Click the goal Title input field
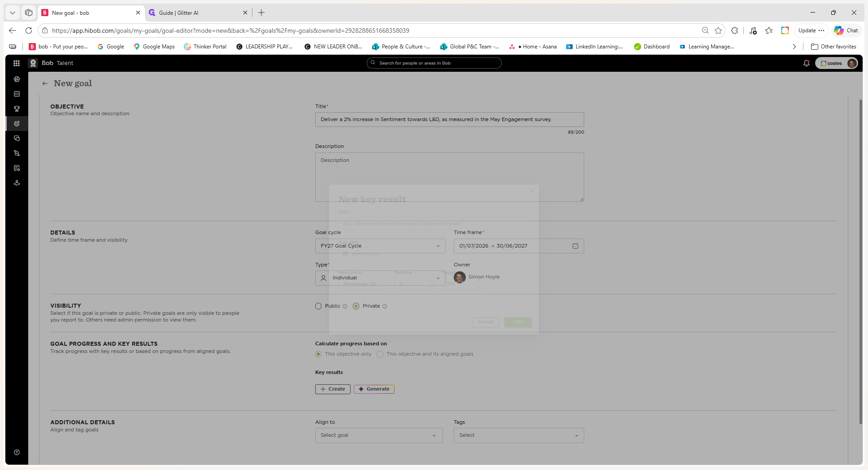 point(449,120)
